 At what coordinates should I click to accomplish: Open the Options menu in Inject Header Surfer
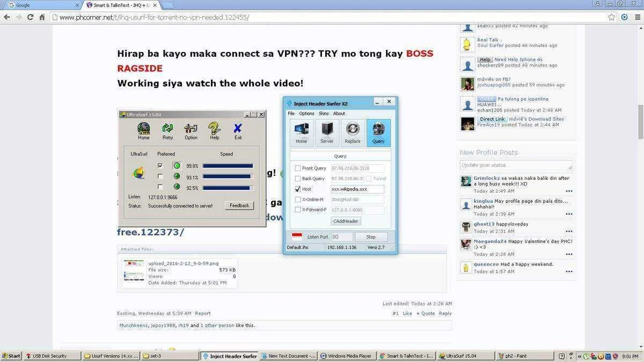pyautogui.click(x=307, y=114)
